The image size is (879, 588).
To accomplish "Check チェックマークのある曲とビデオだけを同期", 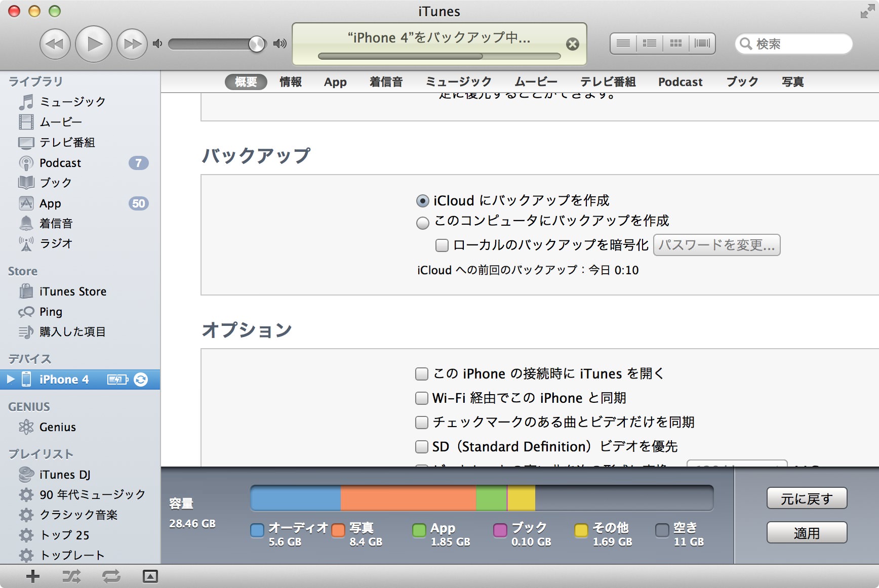I will 421,422.
